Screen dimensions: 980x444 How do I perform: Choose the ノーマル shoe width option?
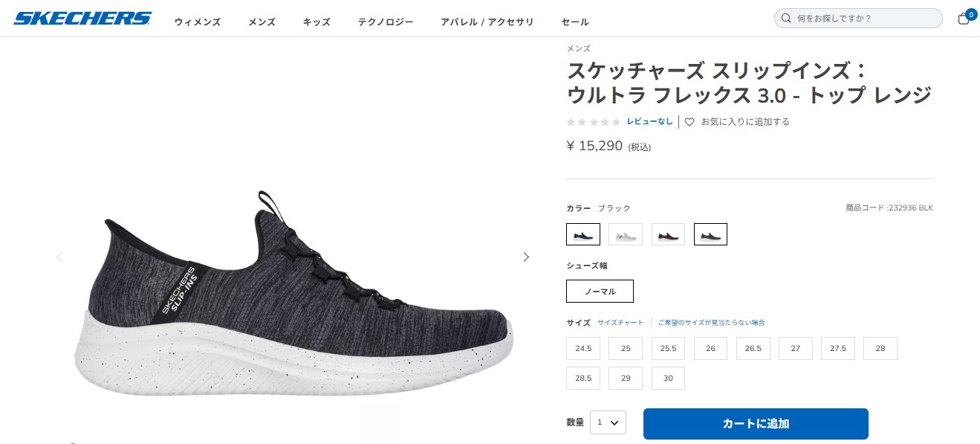(600, 291)
